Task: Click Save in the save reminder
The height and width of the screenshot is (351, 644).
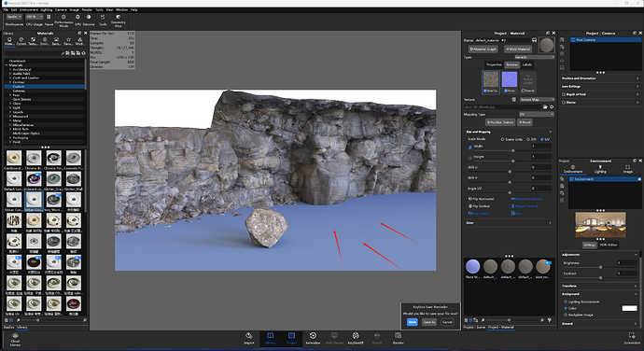Action: point(412,322)
